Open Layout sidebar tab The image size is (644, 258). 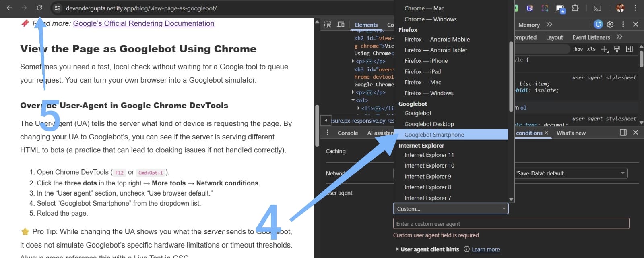(554, 37)
